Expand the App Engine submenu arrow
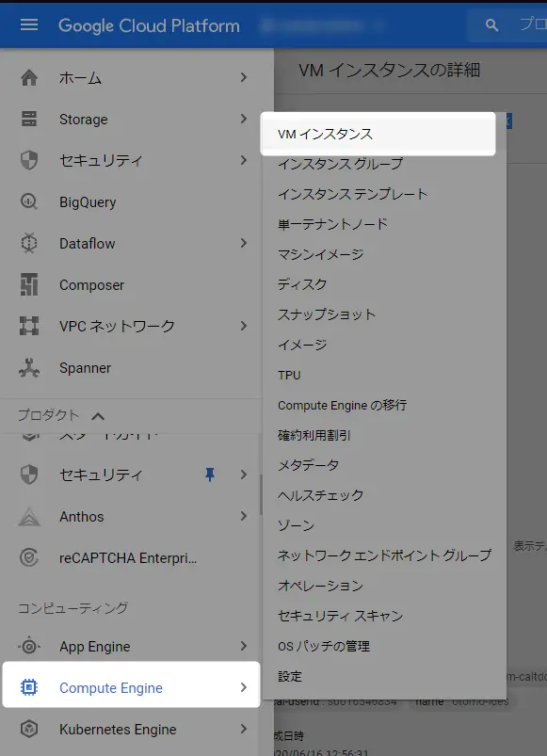Screen dimensions: 547x756 pos(244,646)
